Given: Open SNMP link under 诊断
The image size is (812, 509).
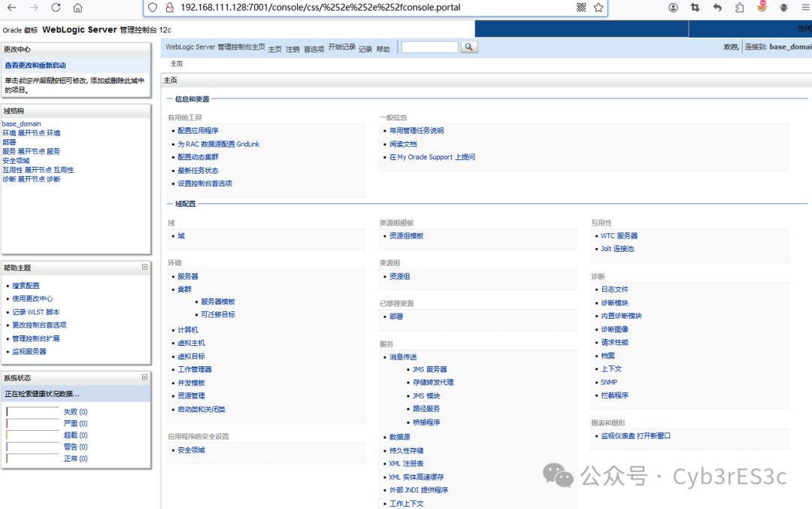Looking at the screenshot, I should pos(609,382).
